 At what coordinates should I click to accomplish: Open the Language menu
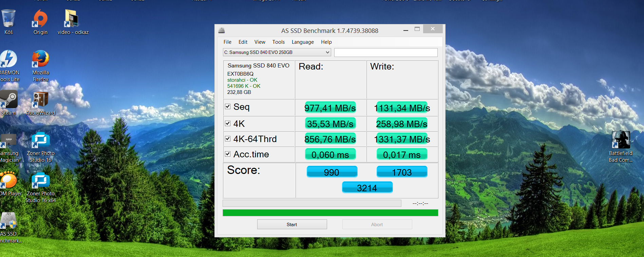[x=303, y=42]
